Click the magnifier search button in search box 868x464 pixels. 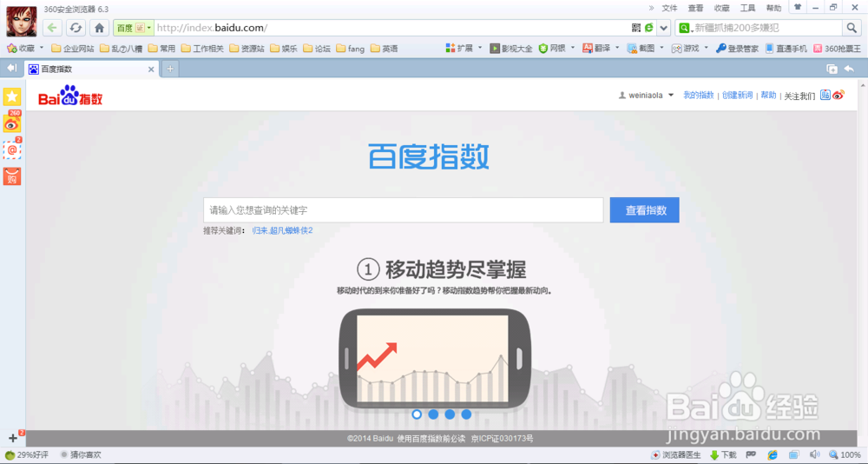coord(851,27)
